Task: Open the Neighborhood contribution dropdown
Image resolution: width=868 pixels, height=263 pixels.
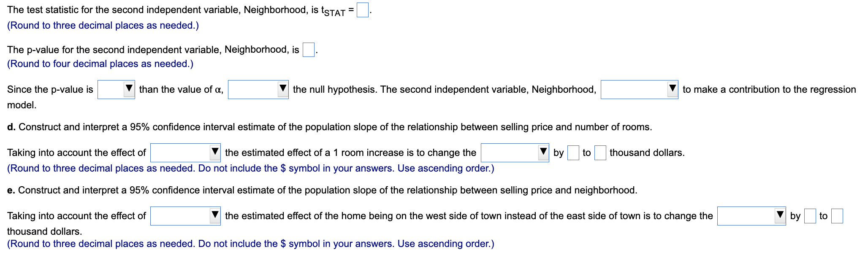Action: (637, 89)
